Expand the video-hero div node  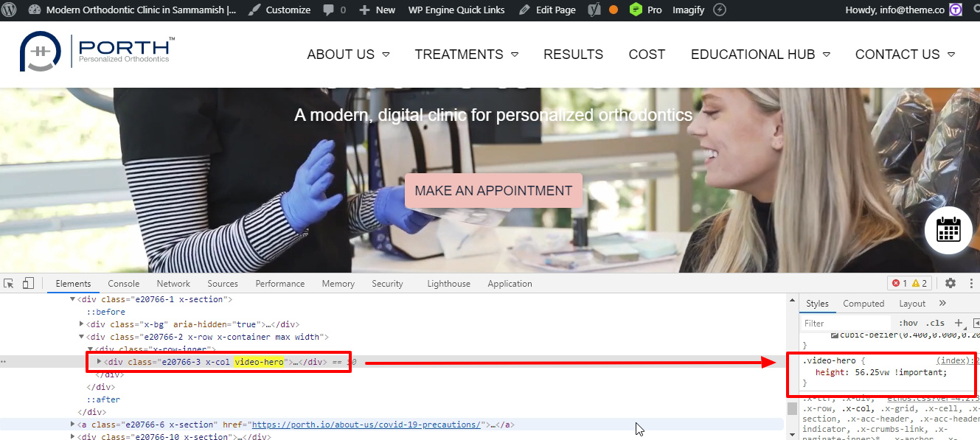click(x=100, y=362)
